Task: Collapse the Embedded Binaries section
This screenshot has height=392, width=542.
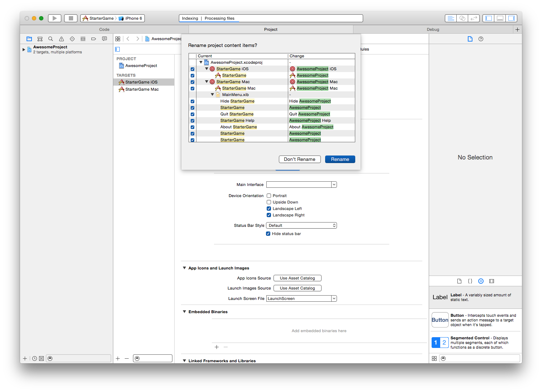Action: pos(185,312)
